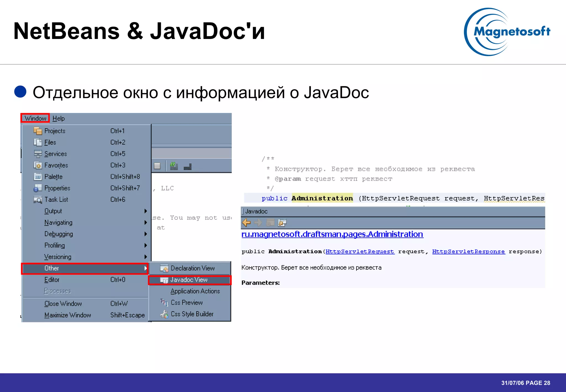566x392 pixels.
Task: Follow the HttpServletResponse link in Javadoc
Action: click(x=468, y=252)
